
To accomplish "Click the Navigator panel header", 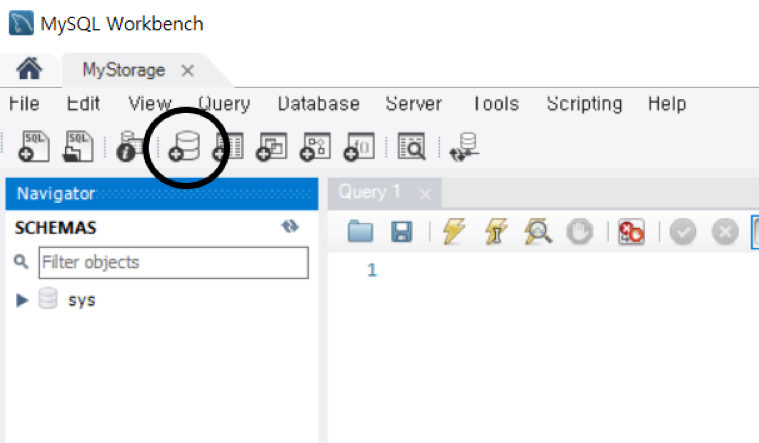I will click(x=162, y=194).
